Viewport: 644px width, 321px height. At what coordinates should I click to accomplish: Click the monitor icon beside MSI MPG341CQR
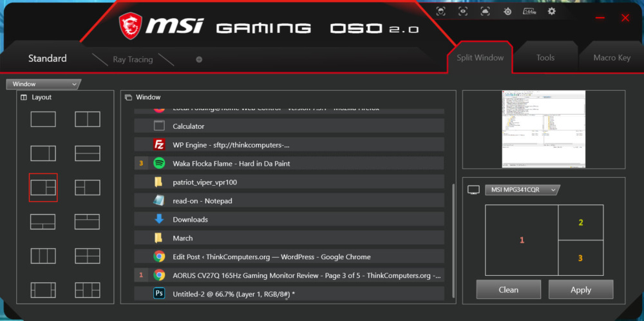tap(473, 190)
